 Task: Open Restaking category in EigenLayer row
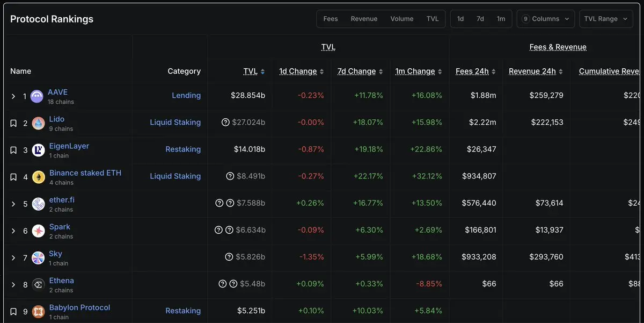point(183,149)
